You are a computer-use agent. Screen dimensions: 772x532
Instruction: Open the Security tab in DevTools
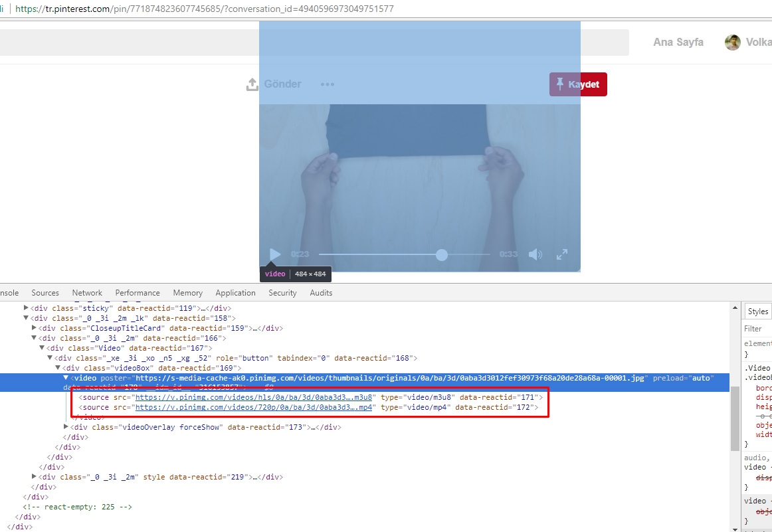click(x=282, y=293)
